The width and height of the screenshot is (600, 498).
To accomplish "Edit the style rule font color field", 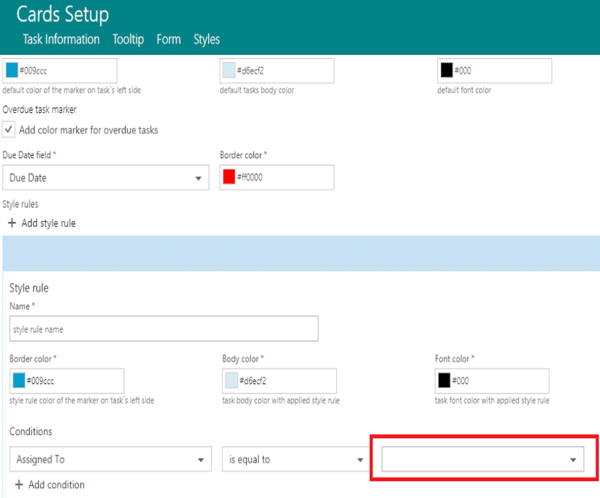I will point(492,381).
